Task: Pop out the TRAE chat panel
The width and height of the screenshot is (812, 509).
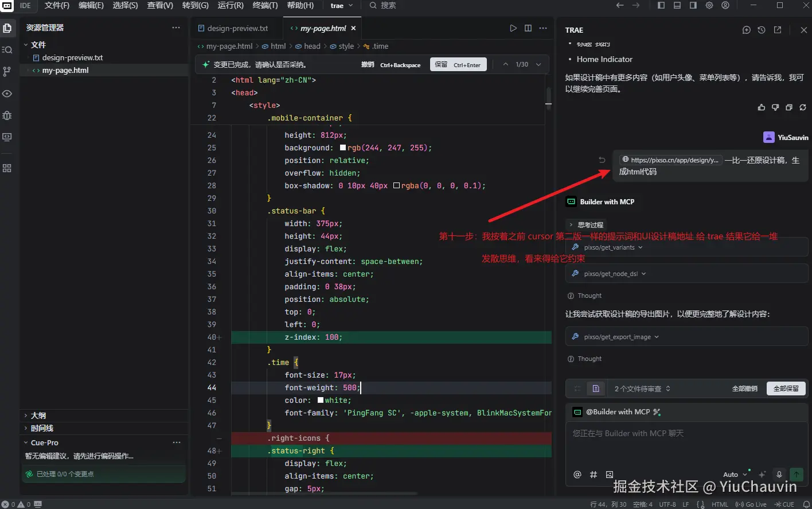Action: [778, 30]
